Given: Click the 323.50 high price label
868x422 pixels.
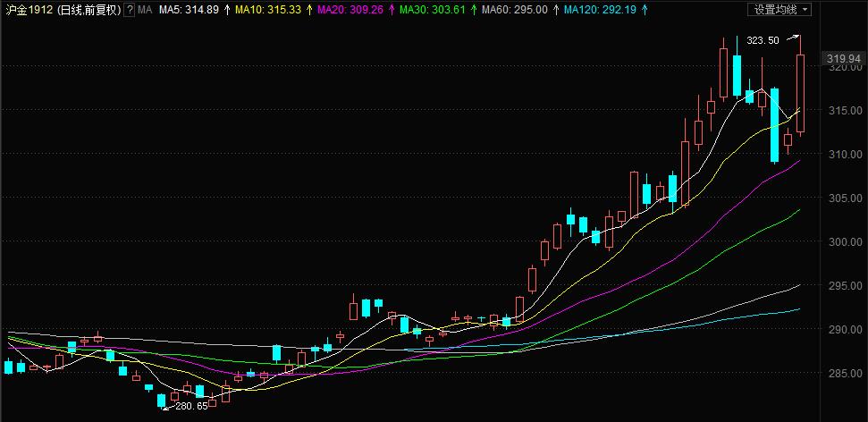Looking at the screenshot, I should click(x=763, y=40).
